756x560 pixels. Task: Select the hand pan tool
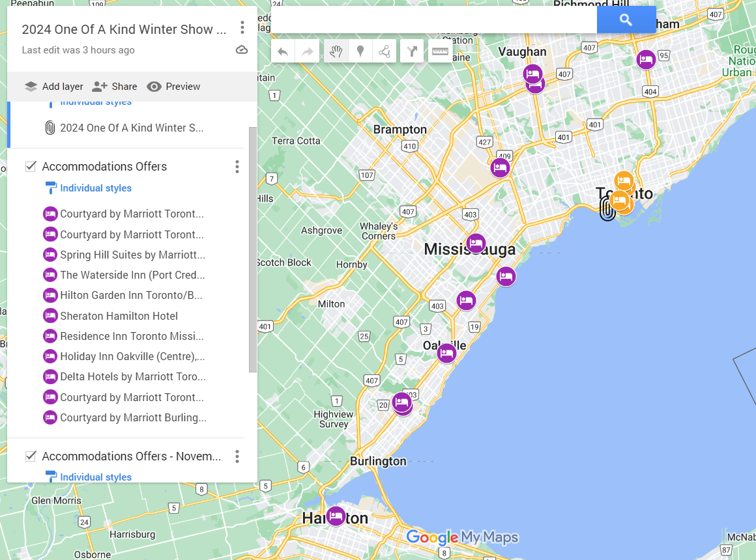336,51
